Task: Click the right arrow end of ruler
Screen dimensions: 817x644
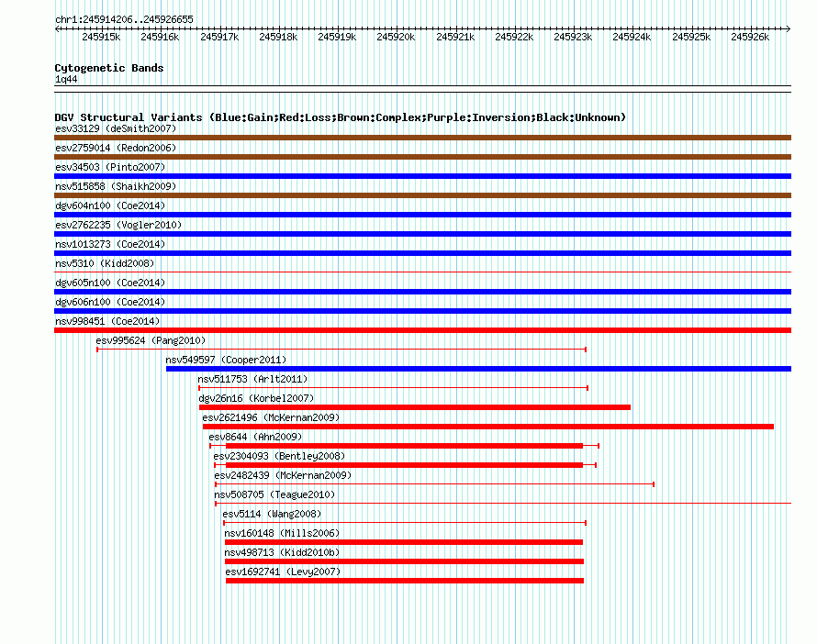Action: click(x=789, y=29)
